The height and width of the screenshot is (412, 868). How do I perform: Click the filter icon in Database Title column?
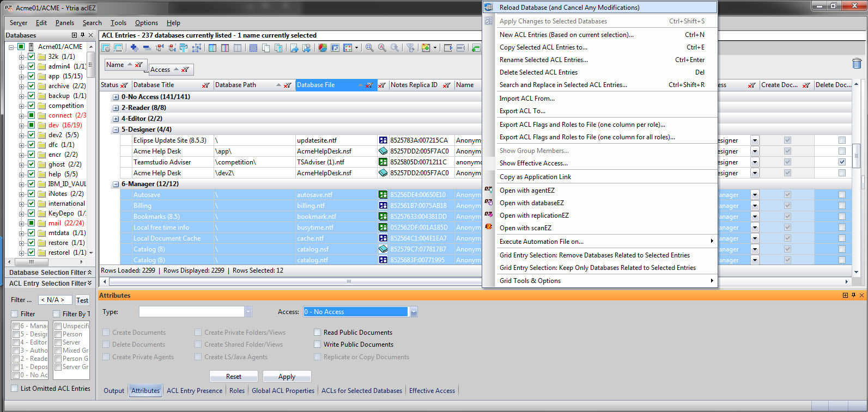(x=205, y=85)
